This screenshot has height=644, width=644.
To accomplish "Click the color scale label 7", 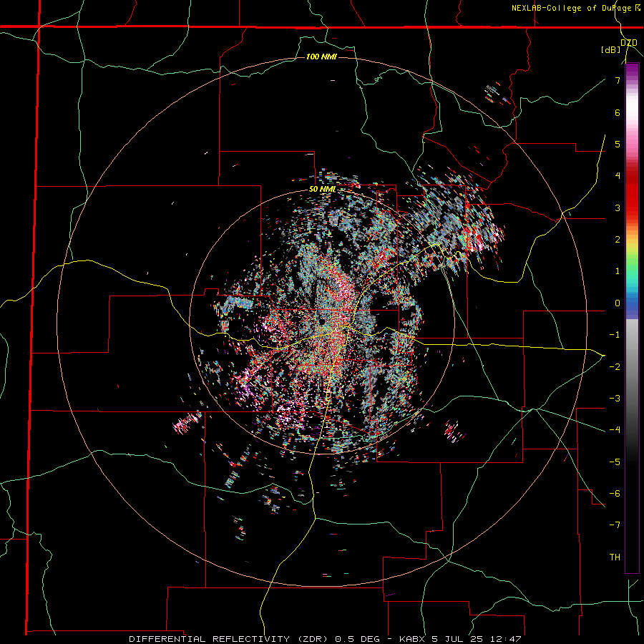I will pos(618,80).
